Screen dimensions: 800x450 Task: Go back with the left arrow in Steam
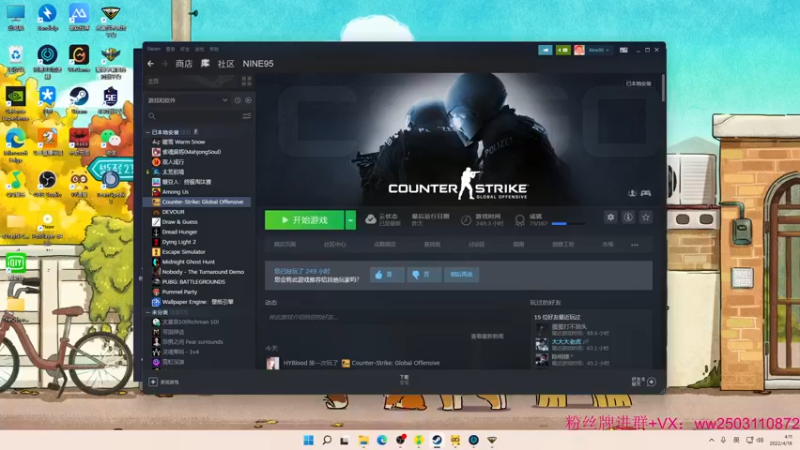151,64
